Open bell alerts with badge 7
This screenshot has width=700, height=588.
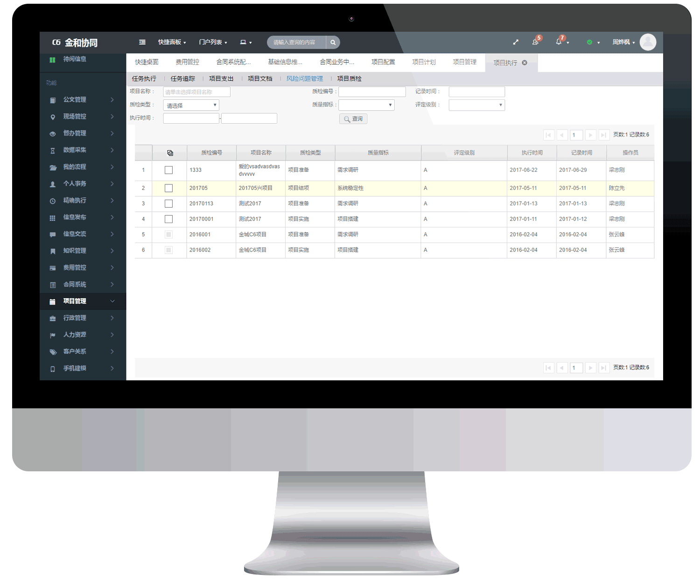coord(559,42)
